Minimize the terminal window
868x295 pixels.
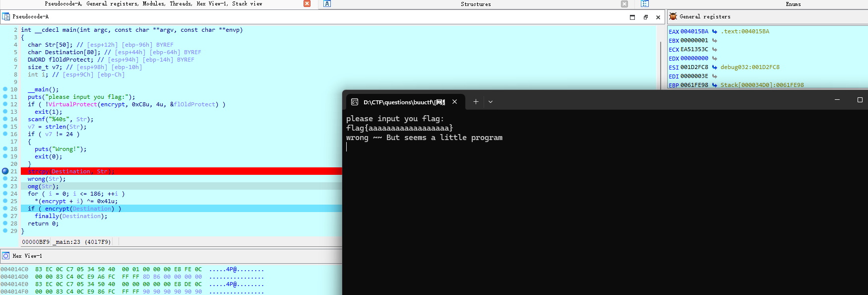pos(837,100)
